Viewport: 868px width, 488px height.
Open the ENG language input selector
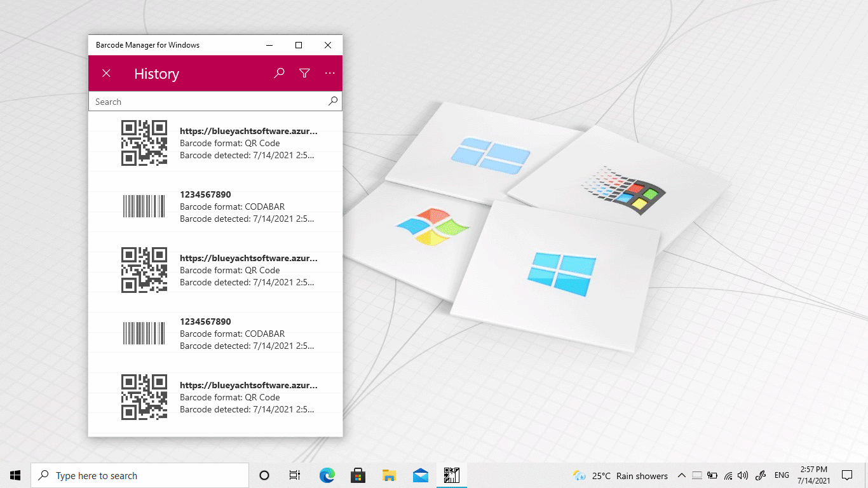(x=782, y=475)
